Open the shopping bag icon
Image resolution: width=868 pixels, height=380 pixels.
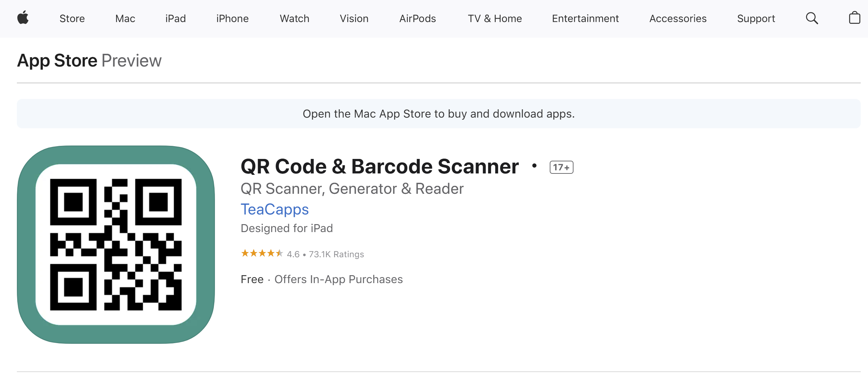pyautogui.click(x=855, y=18)
